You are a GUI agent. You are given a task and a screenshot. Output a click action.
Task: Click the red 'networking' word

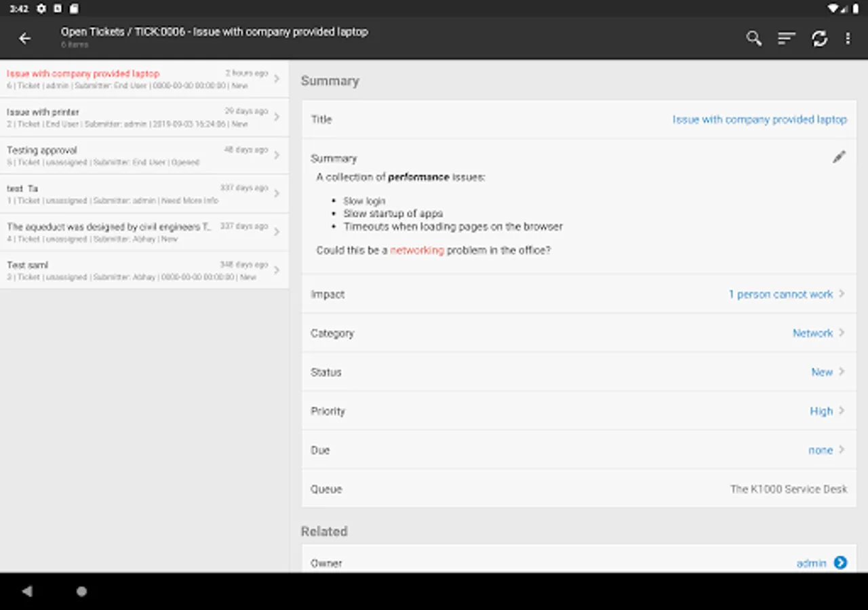(417, 250)
